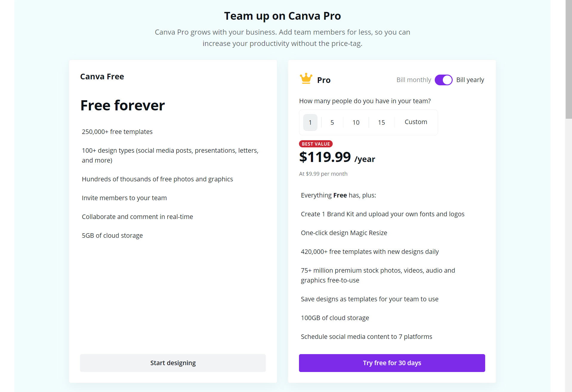The image size is (572, 392).
Task: Click the gold crown Pro icon
Action: pyautogui.click(x=306, y=78)
